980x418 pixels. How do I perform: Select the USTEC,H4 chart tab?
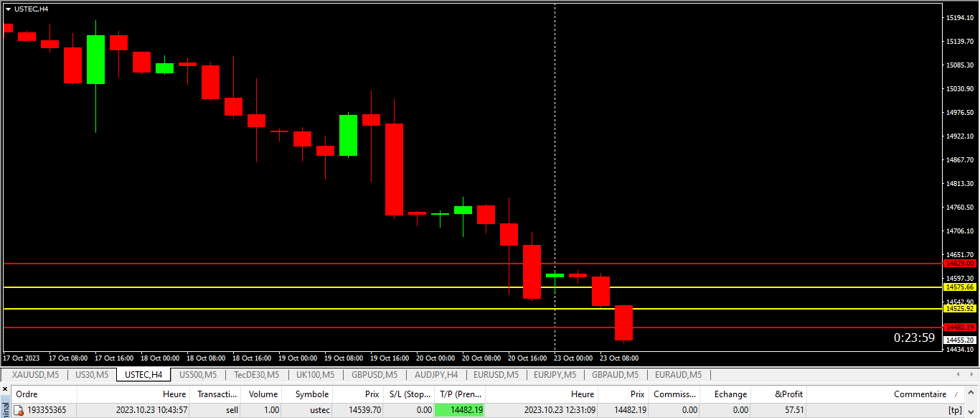[x=143, y=375]
